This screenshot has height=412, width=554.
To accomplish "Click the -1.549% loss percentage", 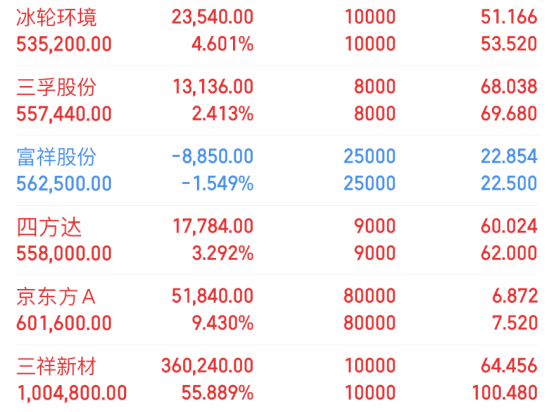I will point(217,183).
